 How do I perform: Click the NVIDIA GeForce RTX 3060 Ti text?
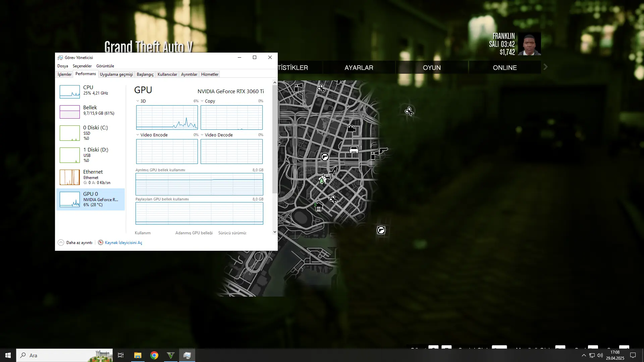(231, 91)
